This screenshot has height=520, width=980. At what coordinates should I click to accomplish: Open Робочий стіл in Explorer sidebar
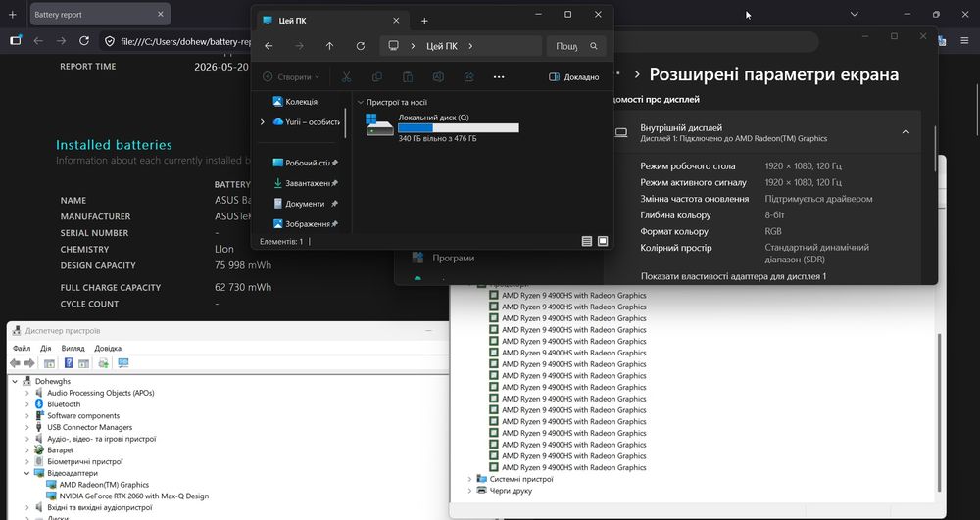tap(305, 163)
